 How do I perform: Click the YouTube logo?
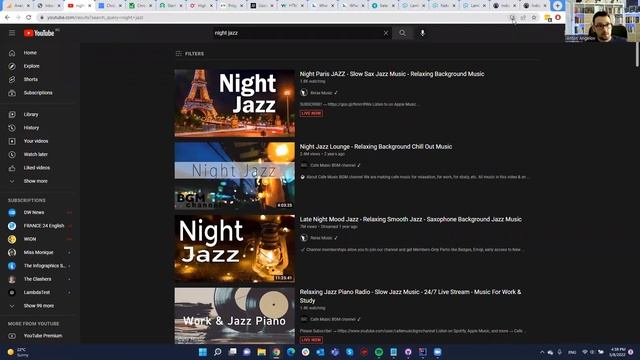(39, 33)
